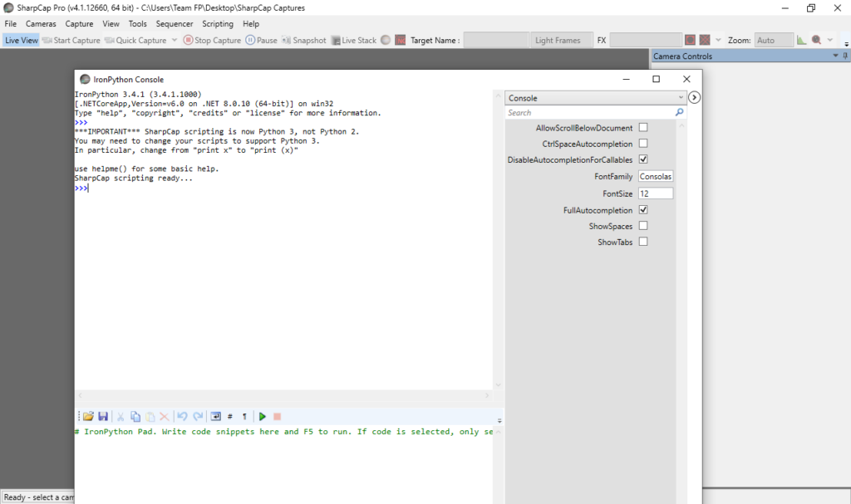Paste code using the clipboard icon
851x504 pixels.
[150, 416]
